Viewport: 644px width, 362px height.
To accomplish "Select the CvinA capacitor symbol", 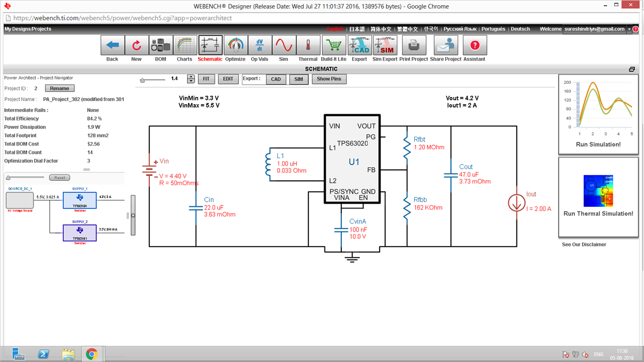I will click(x=342, y=230).
